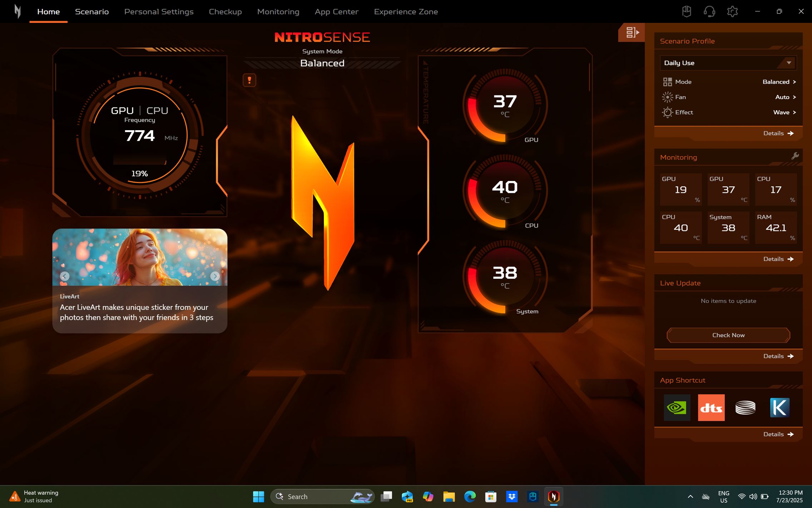Click the Monitoring wrench icon
The height and width of the screenshot is (508, 812).
tap(795, 156)
